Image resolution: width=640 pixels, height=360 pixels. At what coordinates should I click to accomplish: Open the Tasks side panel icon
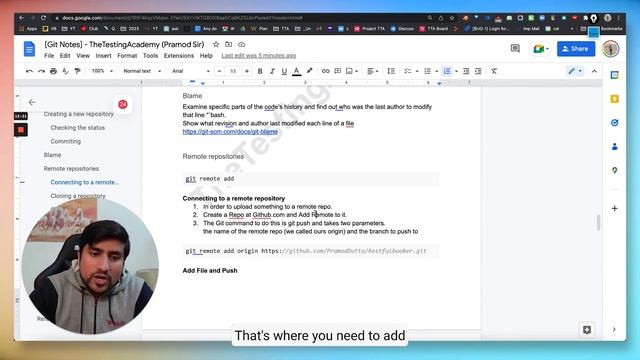coord(614,123)
